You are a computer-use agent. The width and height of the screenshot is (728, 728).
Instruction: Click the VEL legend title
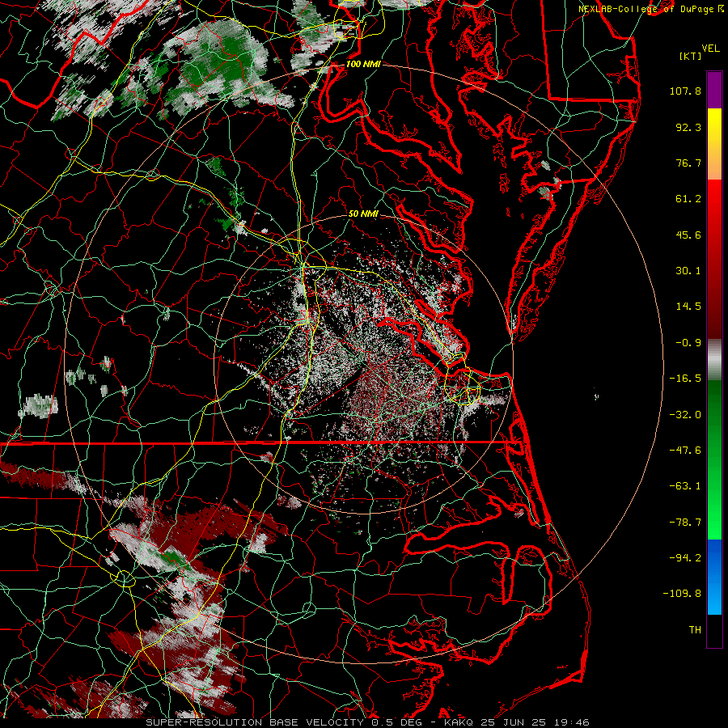(710, 49)
